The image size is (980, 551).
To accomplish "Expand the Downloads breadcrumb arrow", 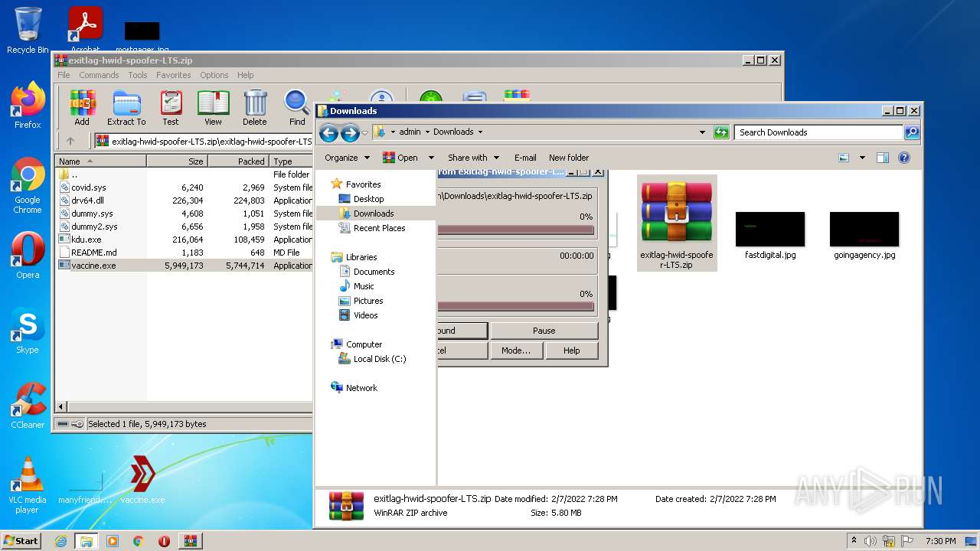I will pyautogui.click(x=480, y=132).
